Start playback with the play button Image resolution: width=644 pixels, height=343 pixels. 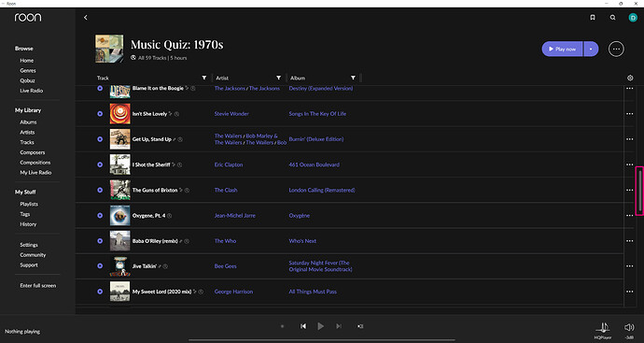coord(320,326)
